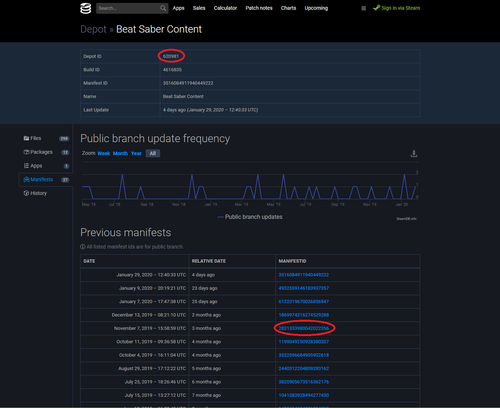The height and width of the screenshot is (408, 500).
Task: Open manifest 6122319670026856947
Action: click(x=304, y=301)
